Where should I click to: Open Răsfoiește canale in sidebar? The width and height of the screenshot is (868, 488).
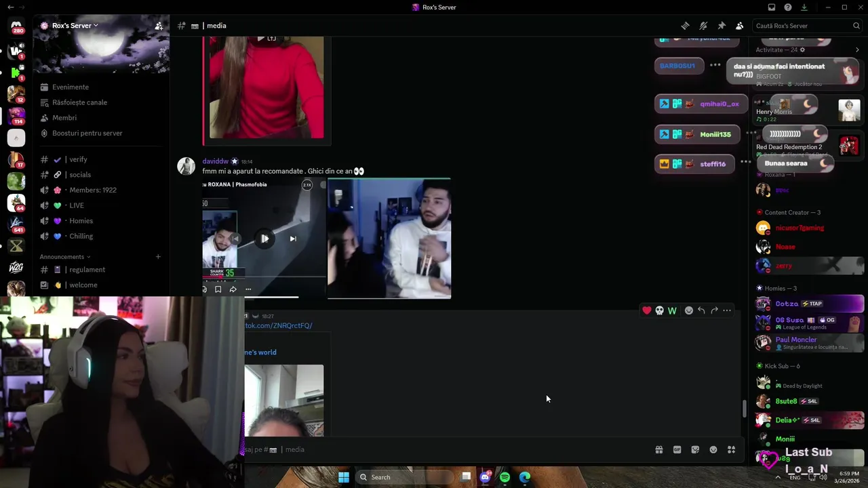point(102,102)
